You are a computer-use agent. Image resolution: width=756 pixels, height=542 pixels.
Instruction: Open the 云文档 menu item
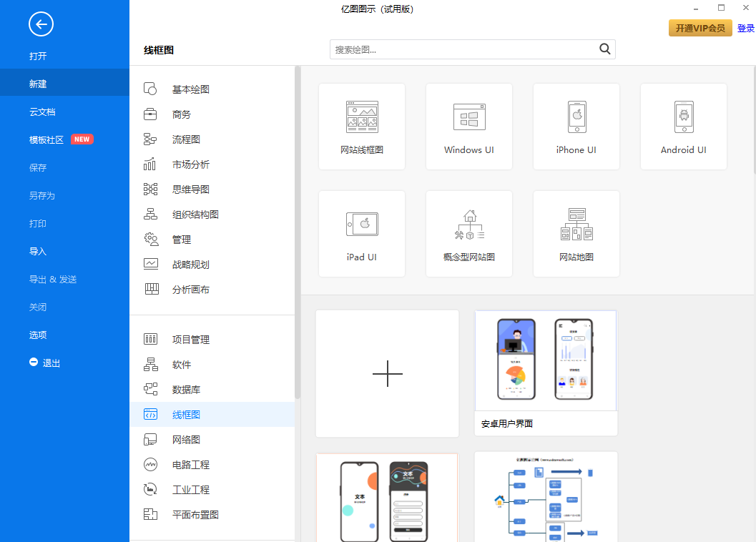42,112
